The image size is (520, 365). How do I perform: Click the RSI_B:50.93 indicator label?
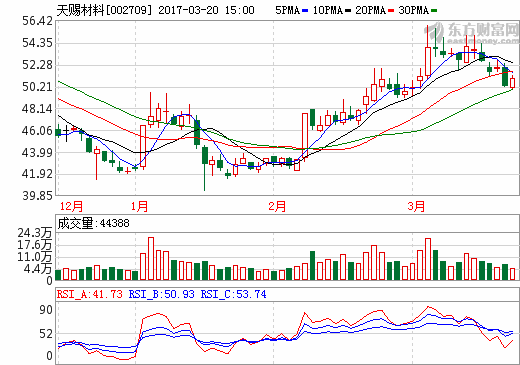coord(162,294)
